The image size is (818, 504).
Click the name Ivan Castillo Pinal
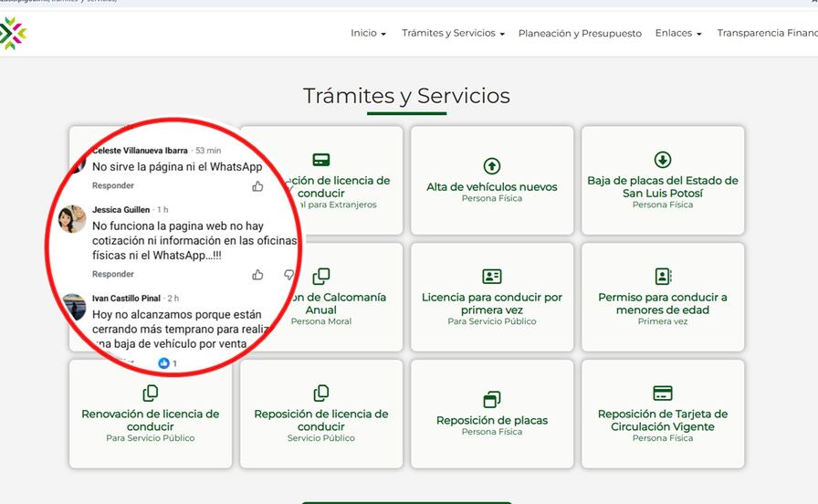tap(126, 299)
